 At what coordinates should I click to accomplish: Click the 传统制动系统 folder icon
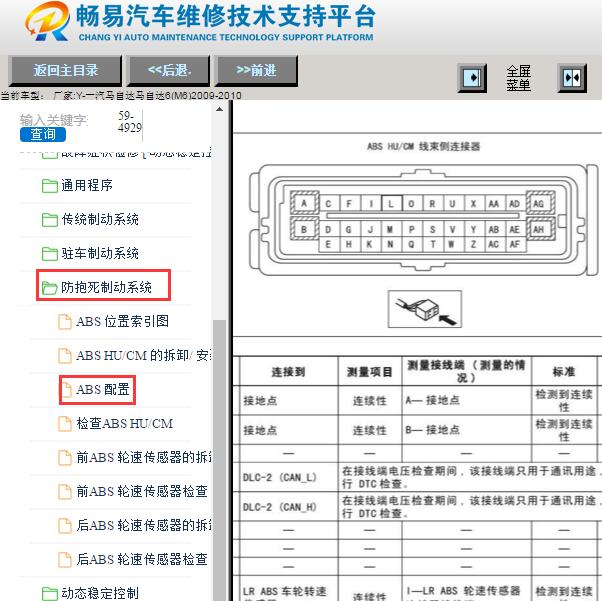[50, 220]
